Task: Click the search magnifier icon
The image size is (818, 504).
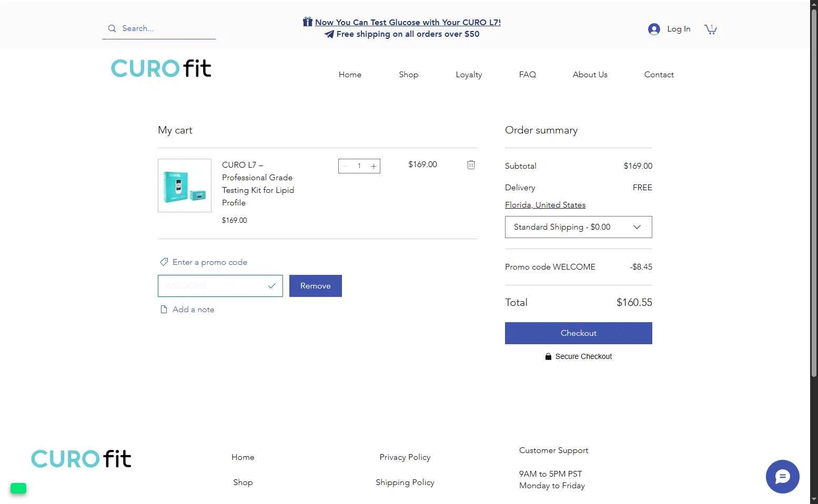Action: (112, 28)
